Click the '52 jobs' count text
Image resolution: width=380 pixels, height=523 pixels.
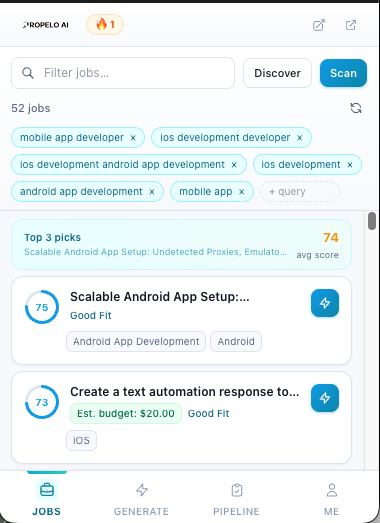(31, 108)
